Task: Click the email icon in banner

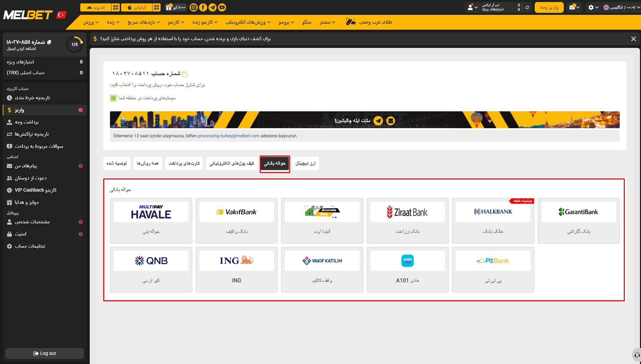Action: 391,121
